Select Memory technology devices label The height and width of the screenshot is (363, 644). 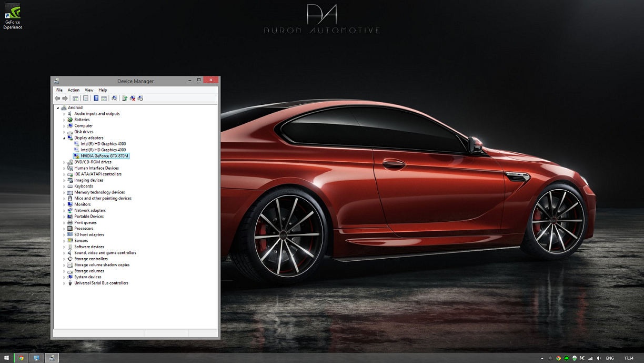99,192
